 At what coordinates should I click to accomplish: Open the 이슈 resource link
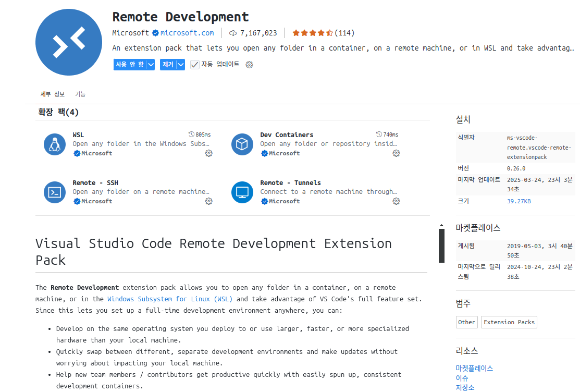(x=462, y=378)
